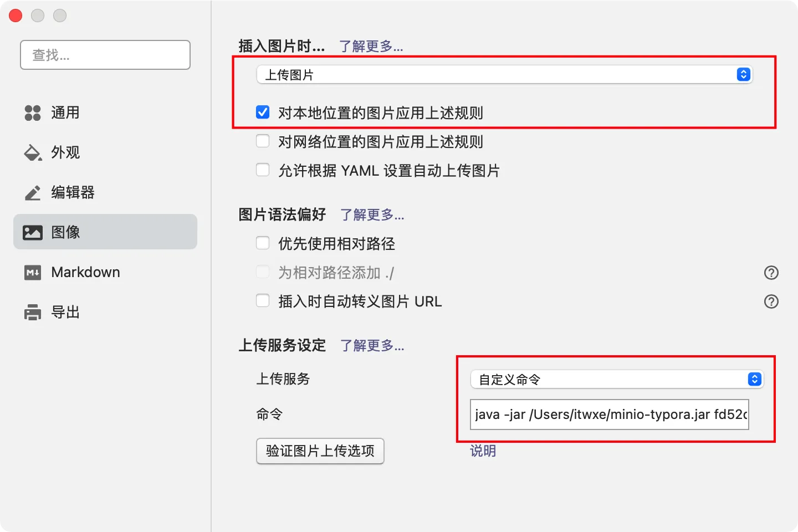The width and height of the screenshot is (798, 532).
Task: Enable 对网络位置的图片应用上述规则 checkbox
Action: 263,141
